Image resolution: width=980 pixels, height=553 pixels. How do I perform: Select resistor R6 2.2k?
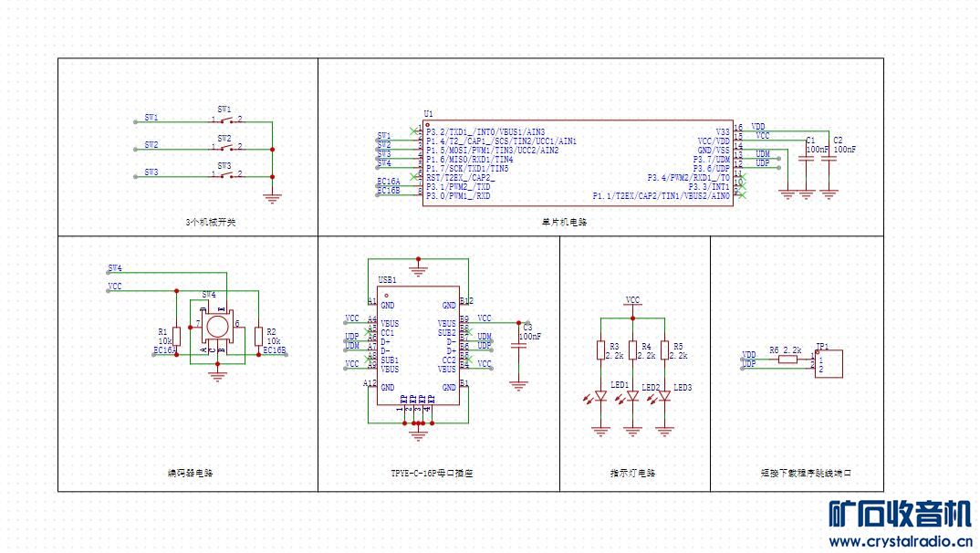coord(788,359)
